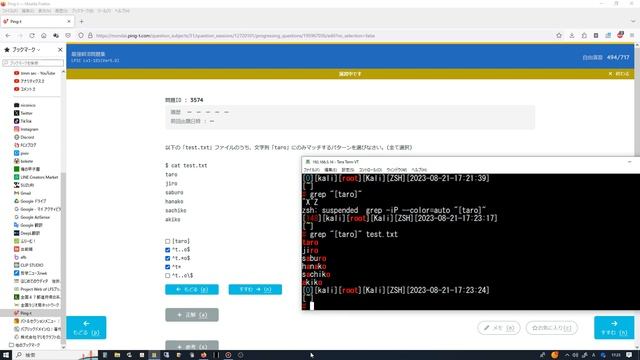Click the padlock site info icon

coord(90,36)
